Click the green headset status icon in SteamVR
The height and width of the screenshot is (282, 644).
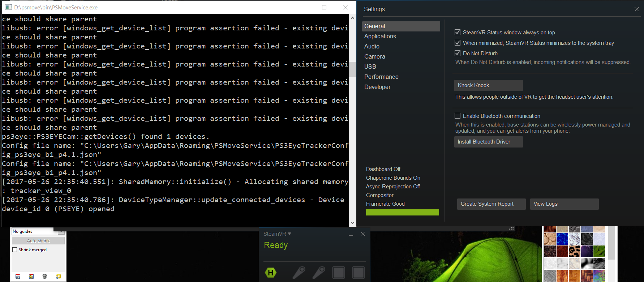pyautogui.click(x=271, y=273)
